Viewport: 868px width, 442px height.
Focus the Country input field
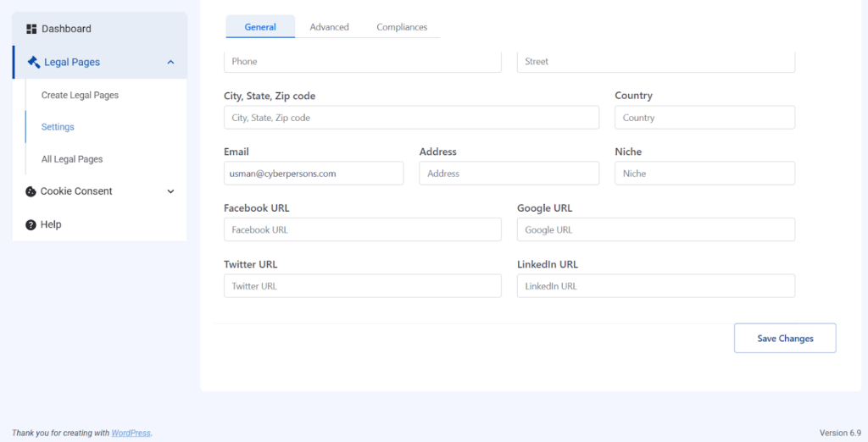tap(704, 118)
